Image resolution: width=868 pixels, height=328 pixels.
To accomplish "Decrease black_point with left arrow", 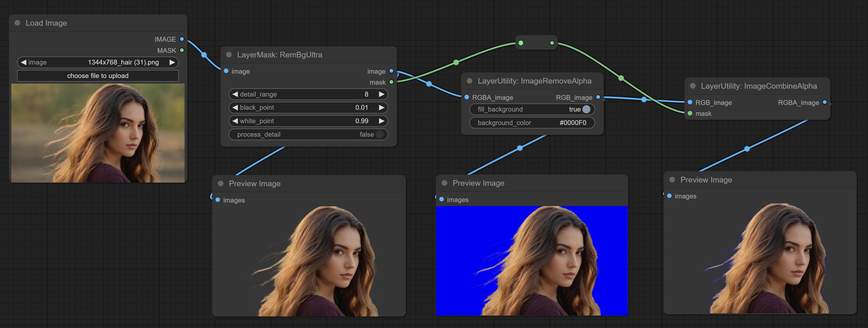I will pos(235,107).
